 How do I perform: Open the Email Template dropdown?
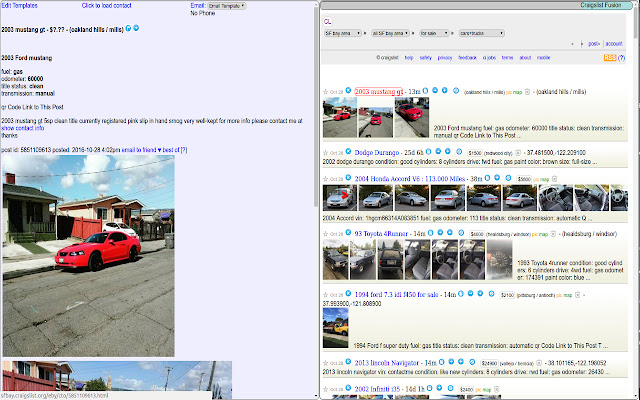(227, 6)
